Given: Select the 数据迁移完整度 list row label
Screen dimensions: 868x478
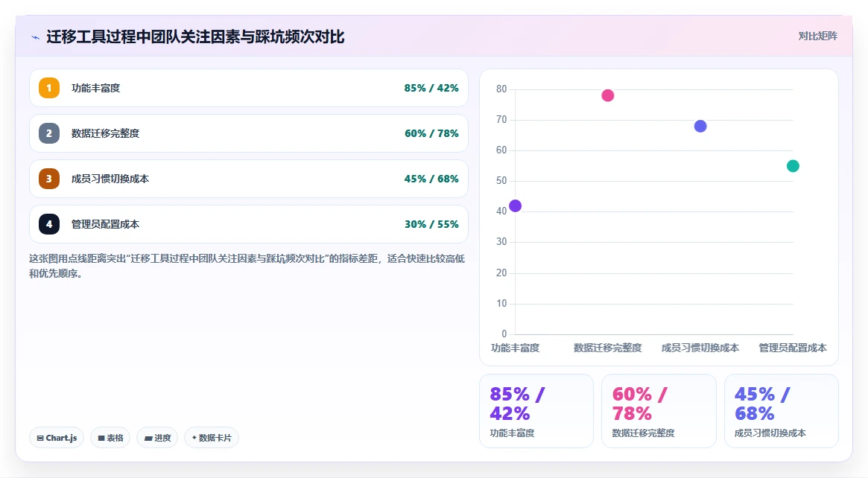Looking at the screenshot, I should pyautogui.click(x=105, y=133).
